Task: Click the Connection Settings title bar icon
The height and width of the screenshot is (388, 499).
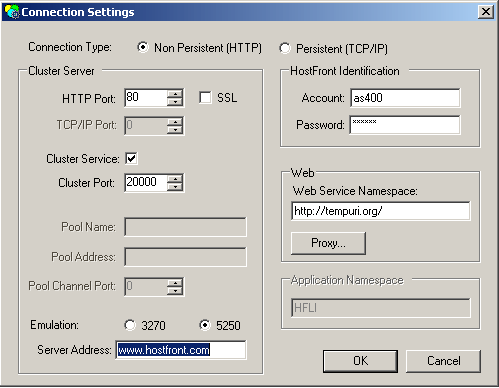Action: click(x=12, y=12)
